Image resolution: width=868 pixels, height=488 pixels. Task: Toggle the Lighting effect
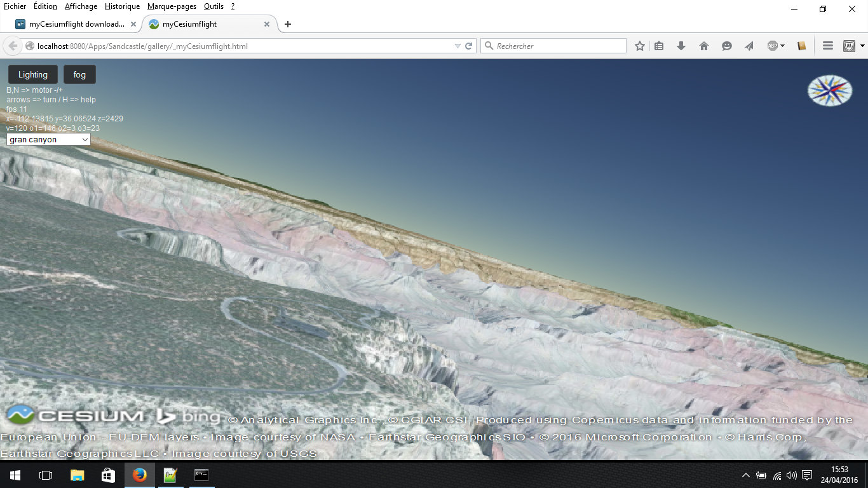tap(32, 74)
